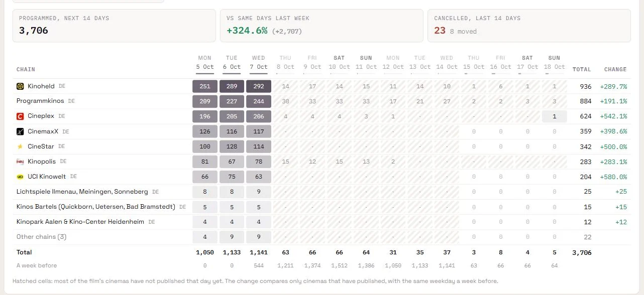Click the Kinoheld chain logo icon

click(x=20, y=86)
